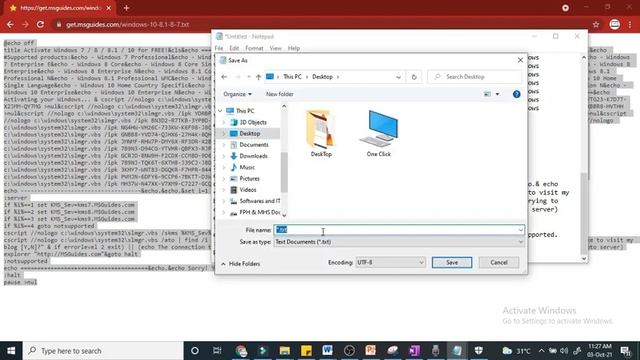This screenshot has width=640, height=360.
Task: Expand the Documents tree node
Action: coord(224,145)
